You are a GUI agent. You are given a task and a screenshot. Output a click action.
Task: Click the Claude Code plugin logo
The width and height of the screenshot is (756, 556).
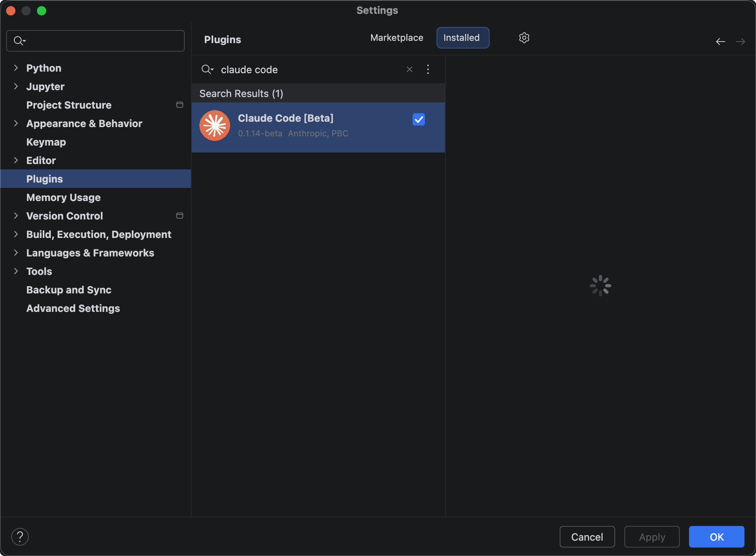click(x=215, y=126)
